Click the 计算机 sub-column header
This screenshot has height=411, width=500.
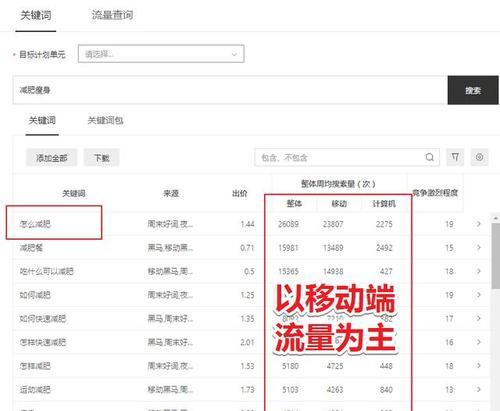point(384,203)
